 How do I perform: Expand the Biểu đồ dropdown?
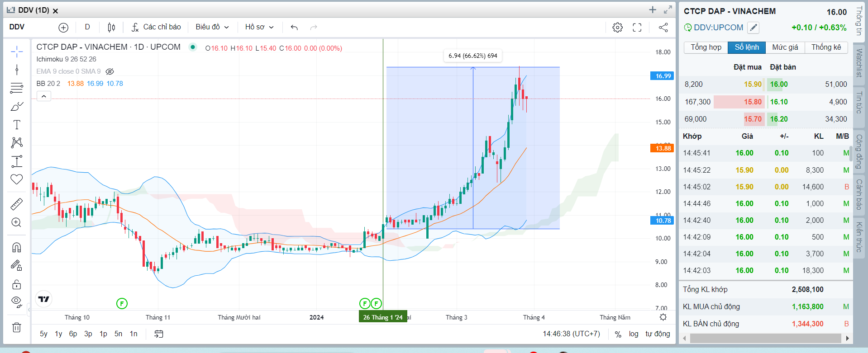[212, 27]
